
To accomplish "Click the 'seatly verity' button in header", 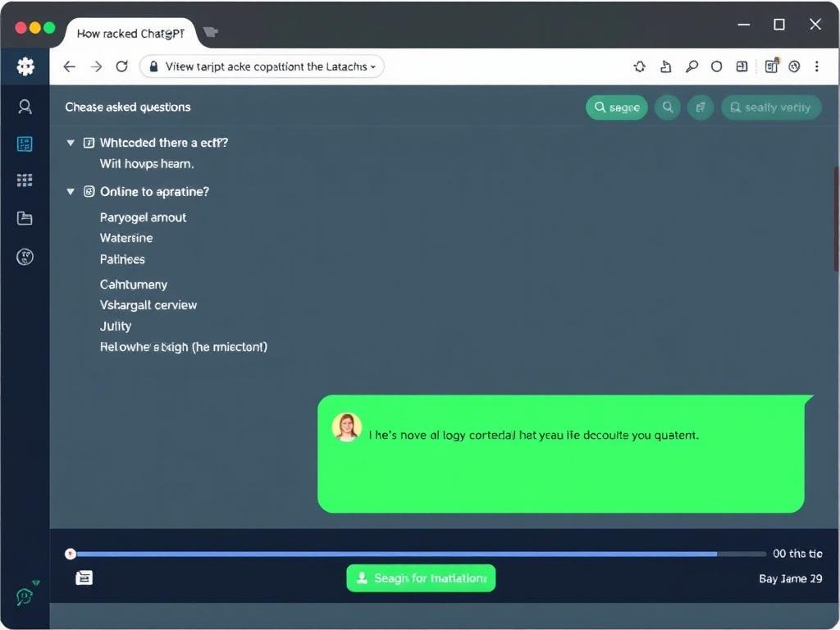I will [770, 107].
